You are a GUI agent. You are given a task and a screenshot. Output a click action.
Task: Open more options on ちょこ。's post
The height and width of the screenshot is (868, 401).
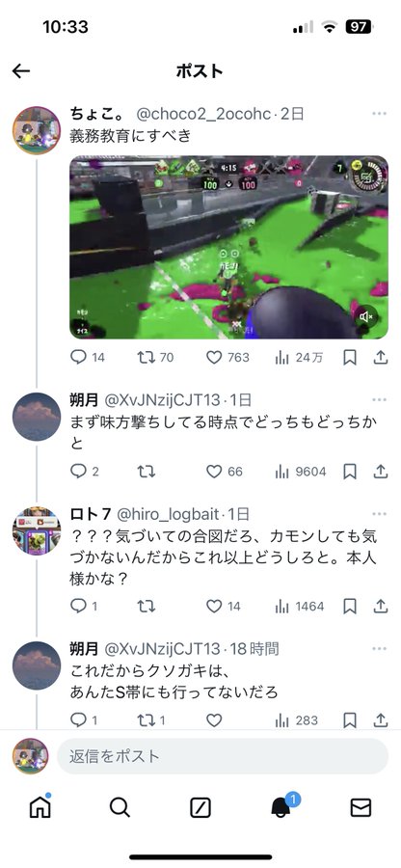379,114
